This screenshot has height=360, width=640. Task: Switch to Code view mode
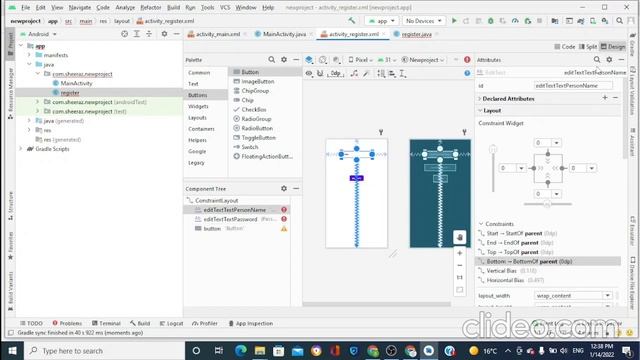tap(565, 47)
